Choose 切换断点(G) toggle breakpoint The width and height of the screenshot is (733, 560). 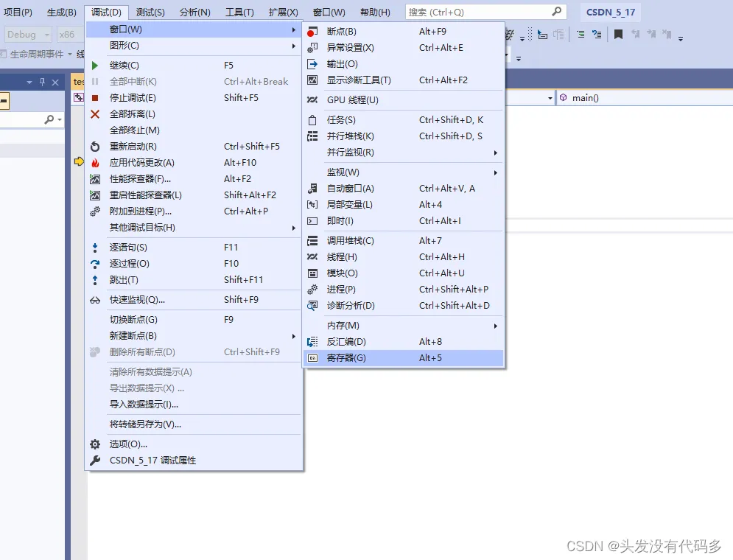[x=194, y=320]
